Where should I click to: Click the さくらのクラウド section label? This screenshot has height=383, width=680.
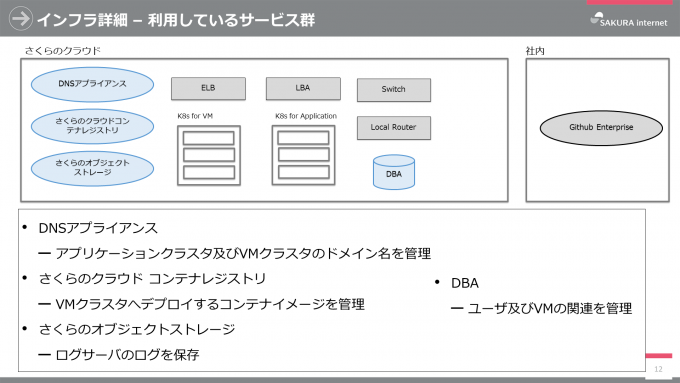pyautogui.click(x=62, y=51)
